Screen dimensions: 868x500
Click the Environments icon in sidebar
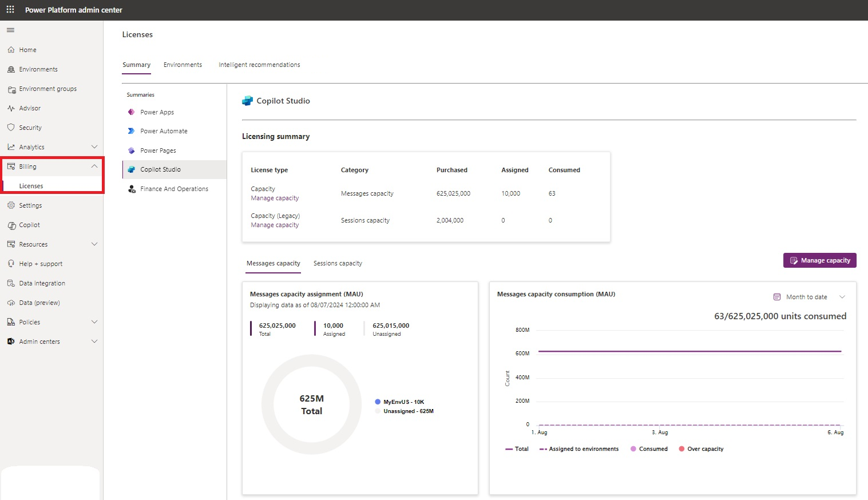11,69
